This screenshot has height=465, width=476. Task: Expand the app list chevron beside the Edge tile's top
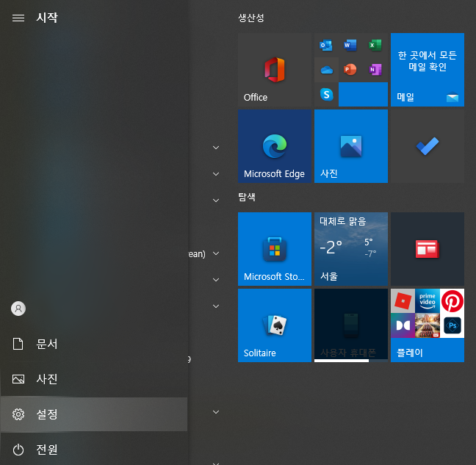click(216, 148)
